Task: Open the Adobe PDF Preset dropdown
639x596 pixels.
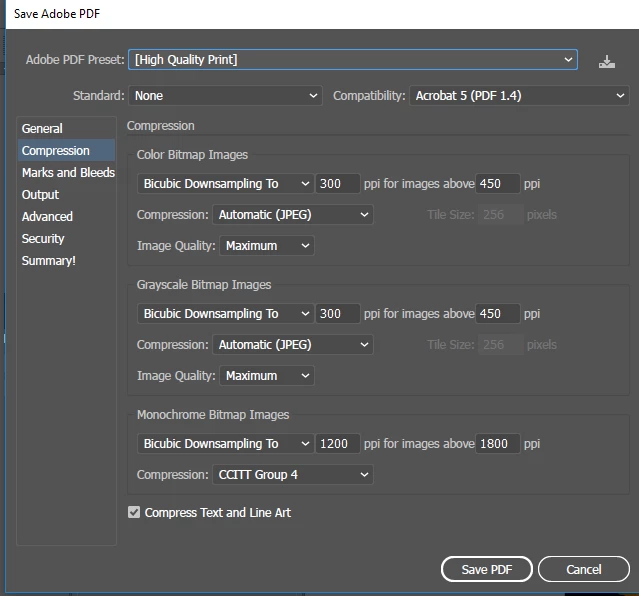Action: [353, 60]
